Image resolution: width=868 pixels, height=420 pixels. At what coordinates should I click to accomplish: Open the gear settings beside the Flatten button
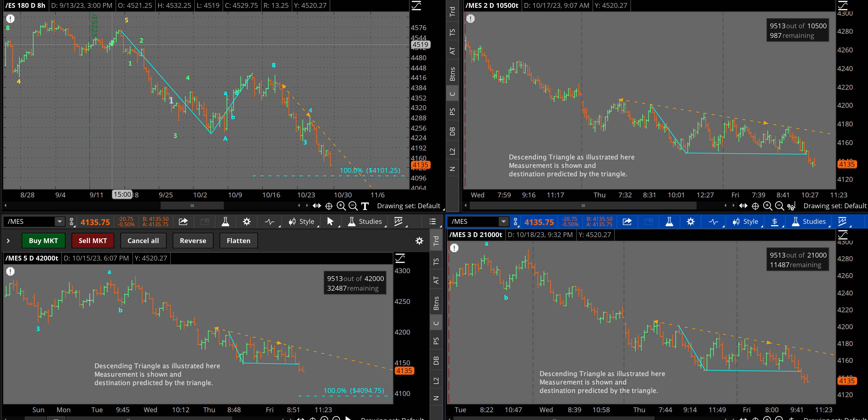click(419, 241)
